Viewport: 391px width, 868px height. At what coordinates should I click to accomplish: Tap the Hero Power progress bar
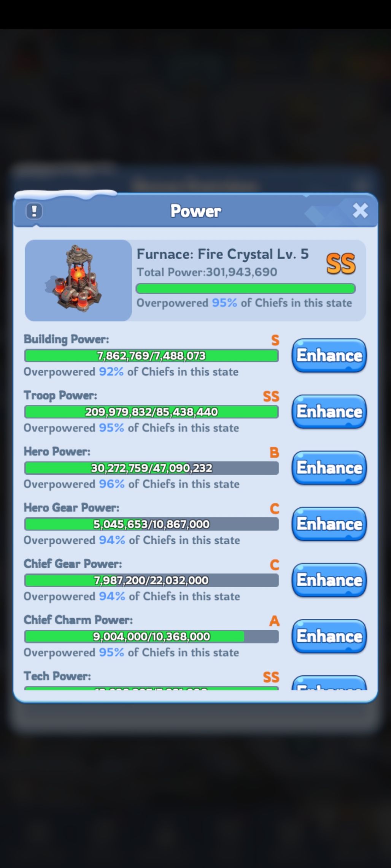[151, 468]
